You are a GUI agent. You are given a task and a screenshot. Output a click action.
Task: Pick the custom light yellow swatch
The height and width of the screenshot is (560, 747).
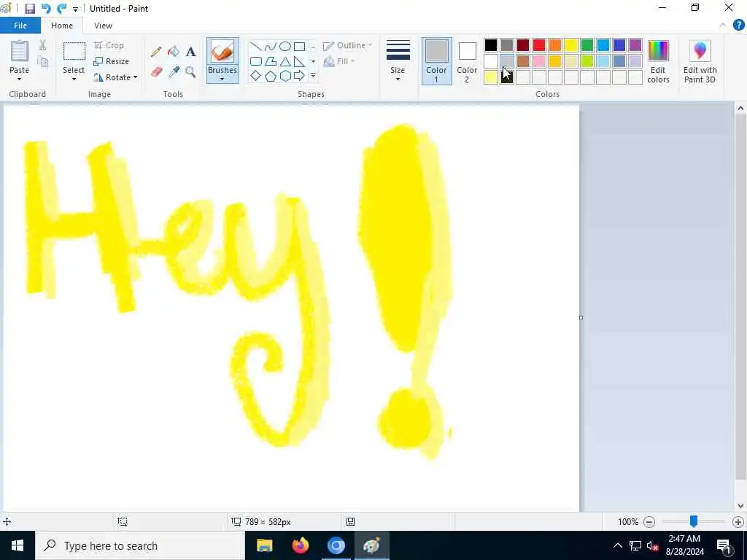tap(491, 77)
